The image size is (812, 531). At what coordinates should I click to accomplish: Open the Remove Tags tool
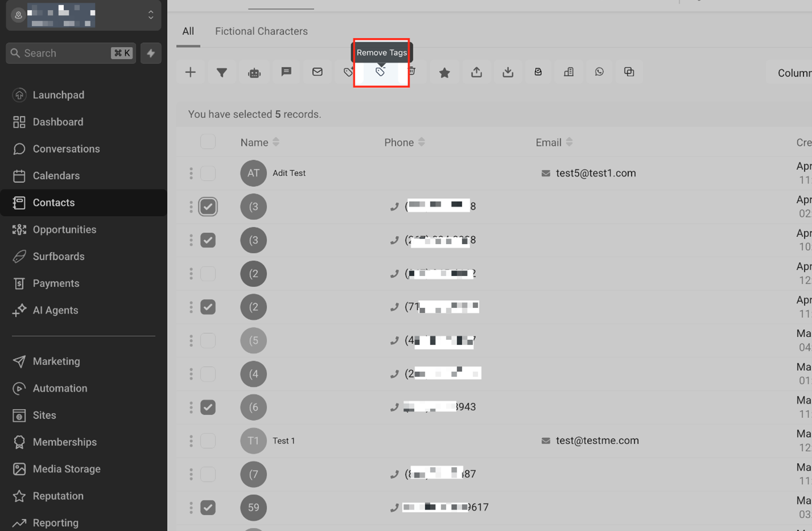[381, 72]
